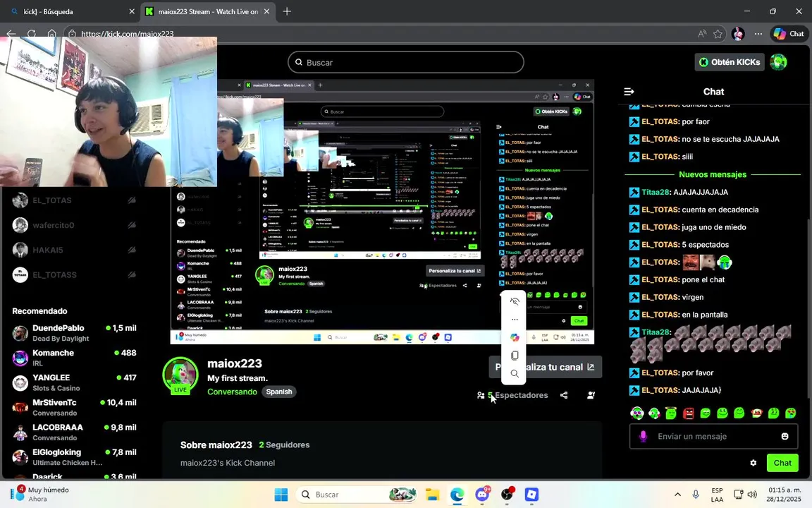Open the emoji picker in the message box
This screenshot has width=812, height=508.
pos(785,437)
